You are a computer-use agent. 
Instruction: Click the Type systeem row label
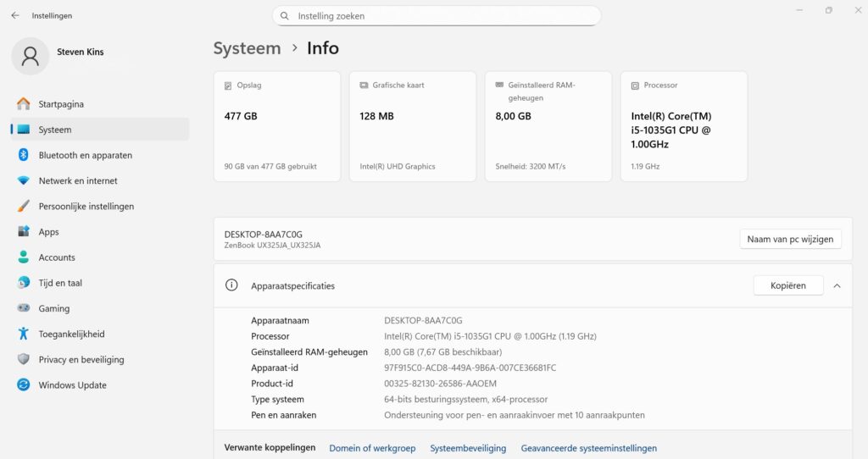tap(277, 399)
